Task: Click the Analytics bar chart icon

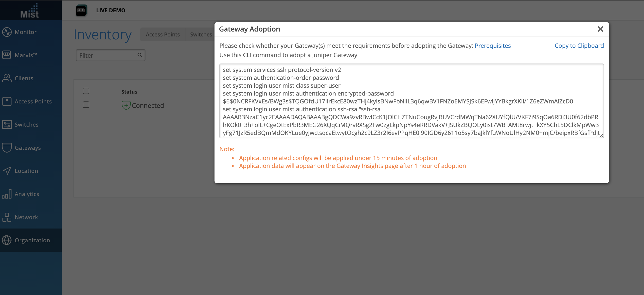Action: [x=7, y=194]
